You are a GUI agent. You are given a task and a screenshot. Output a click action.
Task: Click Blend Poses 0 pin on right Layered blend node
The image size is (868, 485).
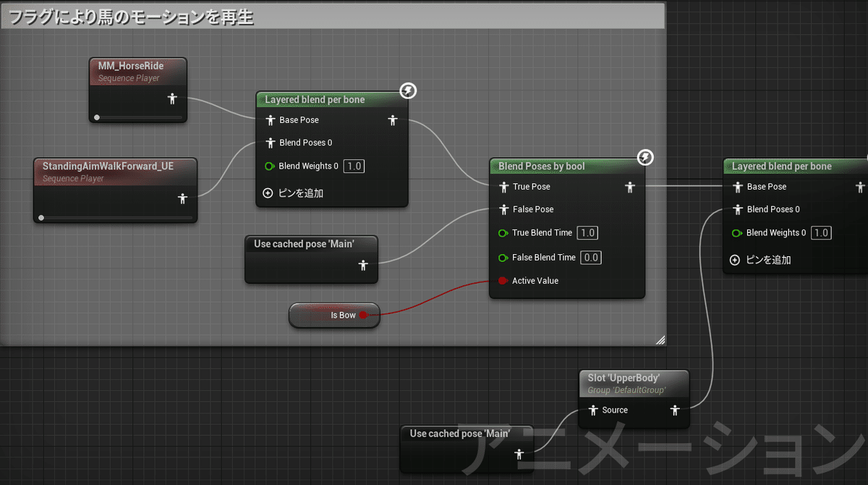point(738,209)
